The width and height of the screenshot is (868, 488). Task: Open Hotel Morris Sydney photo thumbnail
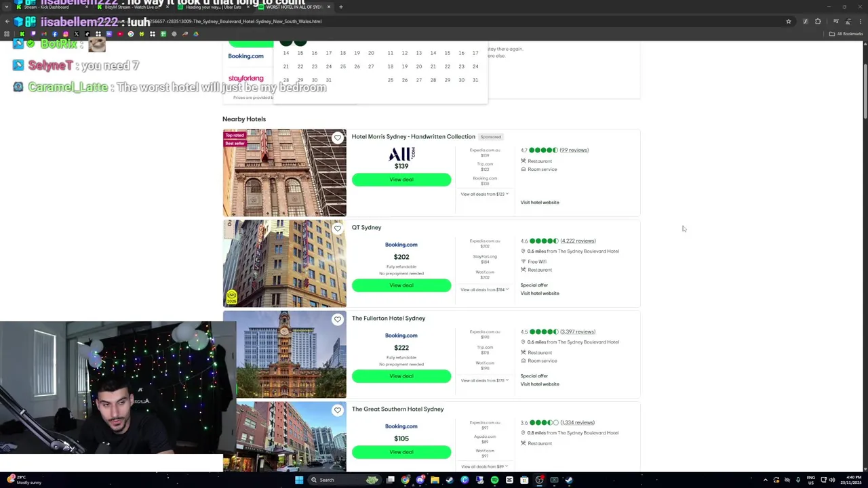[284, 173]
